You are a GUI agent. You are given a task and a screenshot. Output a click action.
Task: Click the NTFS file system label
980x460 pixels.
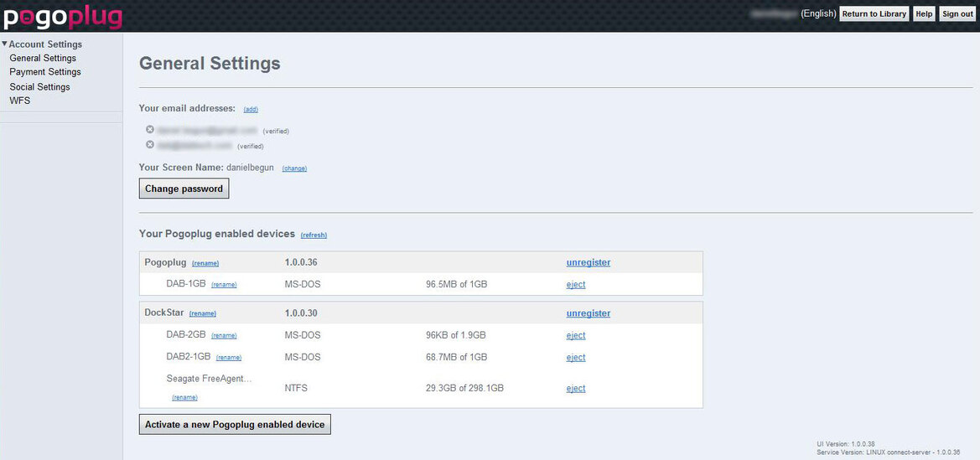click(296, 388)
